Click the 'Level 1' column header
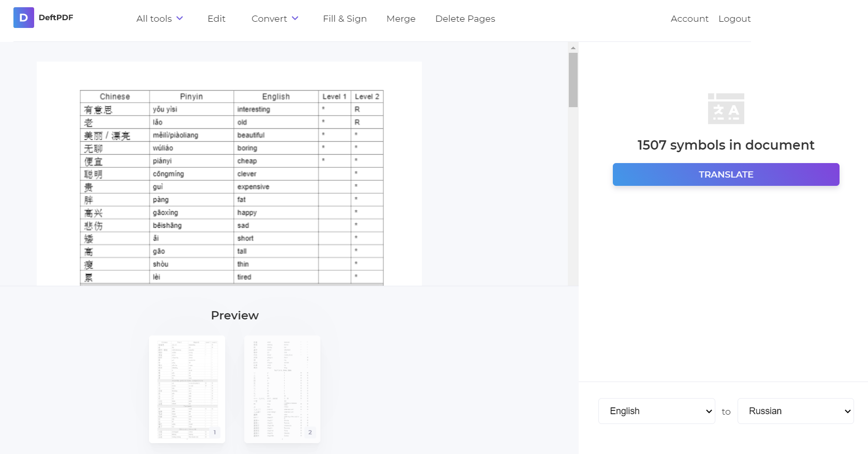868x454 pixels. 334,96
